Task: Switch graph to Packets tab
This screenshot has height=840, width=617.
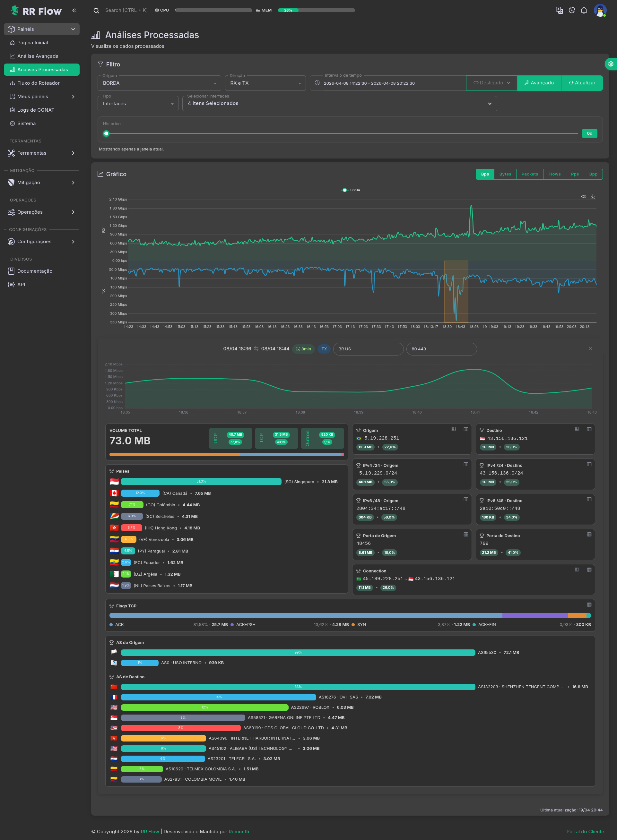Action: [x=529, y=174]
